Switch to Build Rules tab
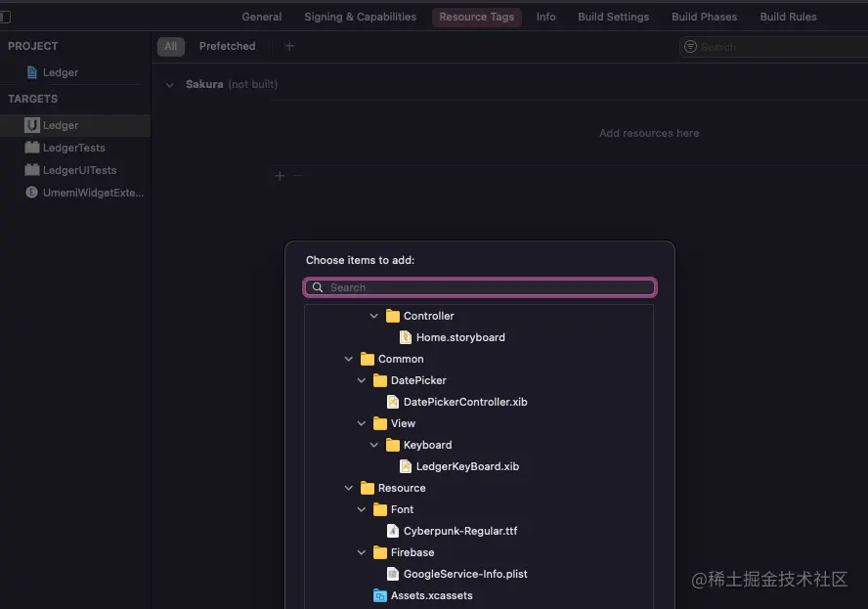Screen dimensions: 868x609 [x=788, y=17]
